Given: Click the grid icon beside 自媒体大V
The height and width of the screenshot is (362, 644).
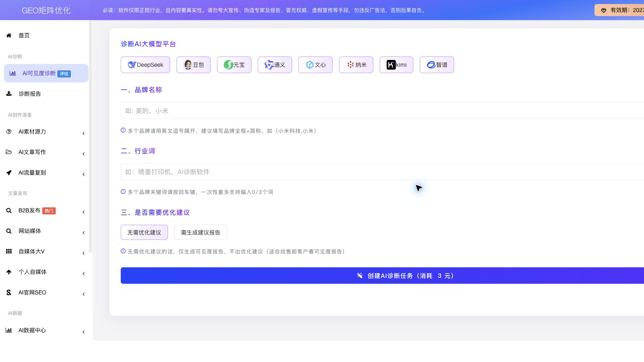Looking at the screenshot, I should pos(9,251).
